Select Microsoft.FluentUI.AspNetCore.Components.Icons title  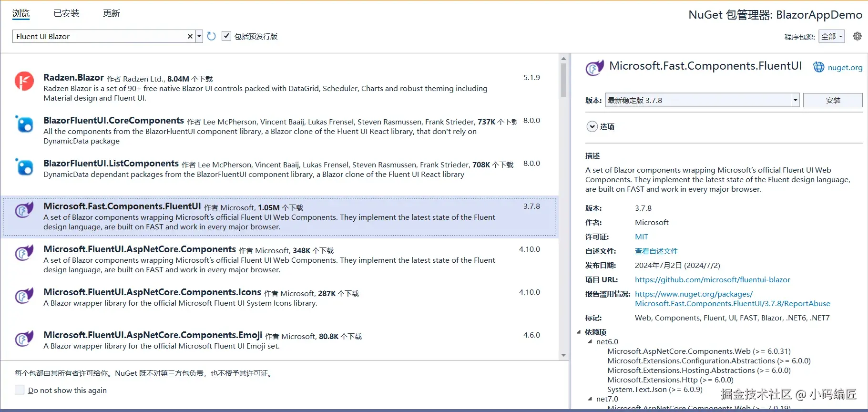[x=152, y=292]
